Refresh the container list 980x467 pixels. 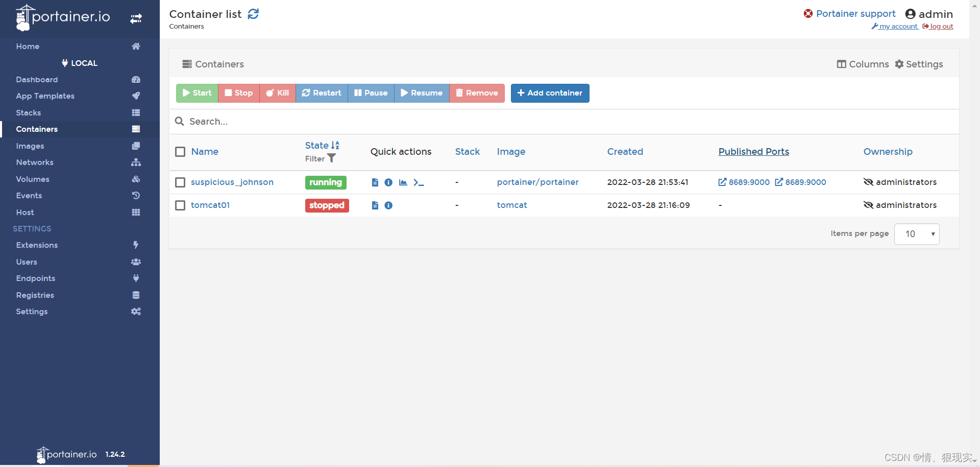[253, 14]
